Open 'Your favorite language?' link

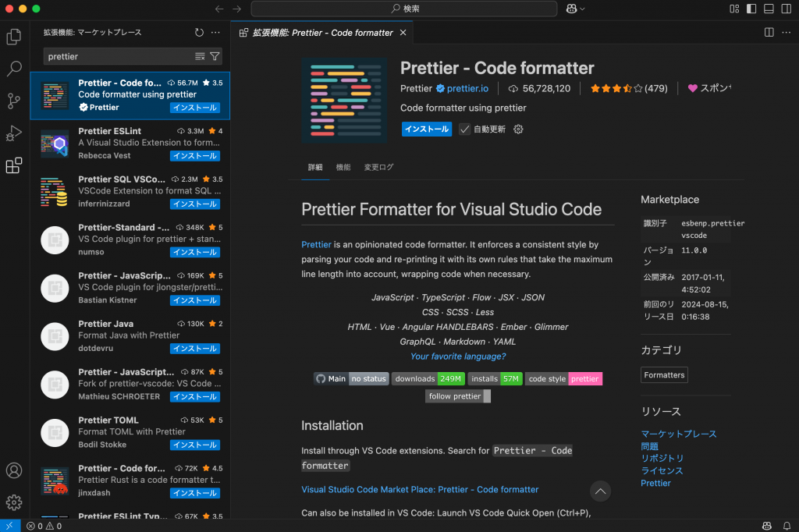point(458,356)
